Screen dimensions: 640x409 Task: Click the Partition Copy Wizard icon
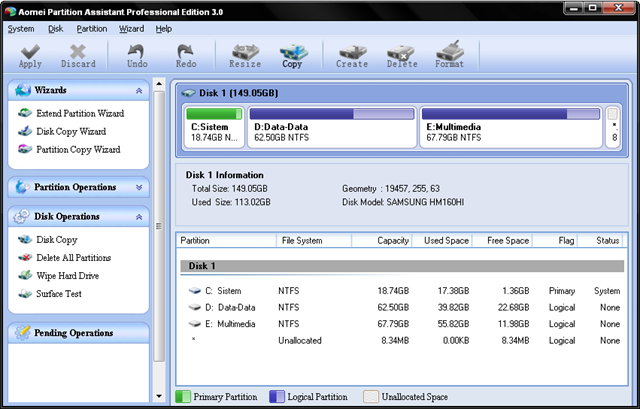coord(24,149)
